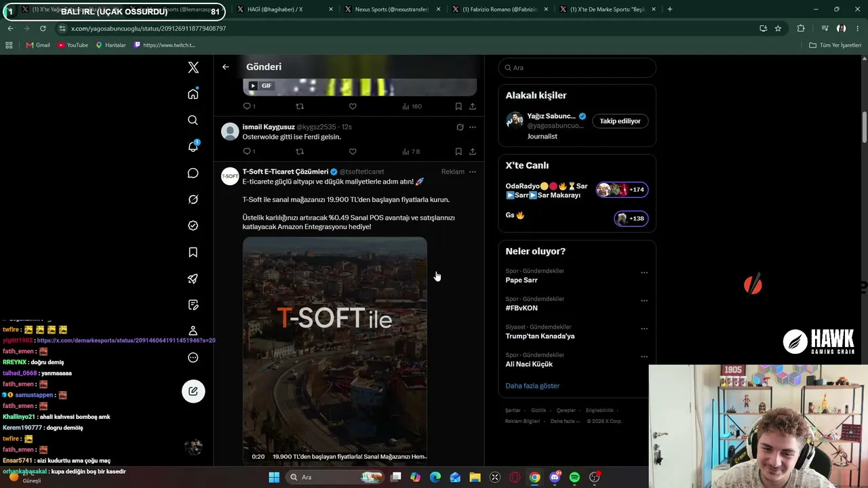868x488 pixels.
Task: Open a new browser tab
Action: click(x=670, y=9)
